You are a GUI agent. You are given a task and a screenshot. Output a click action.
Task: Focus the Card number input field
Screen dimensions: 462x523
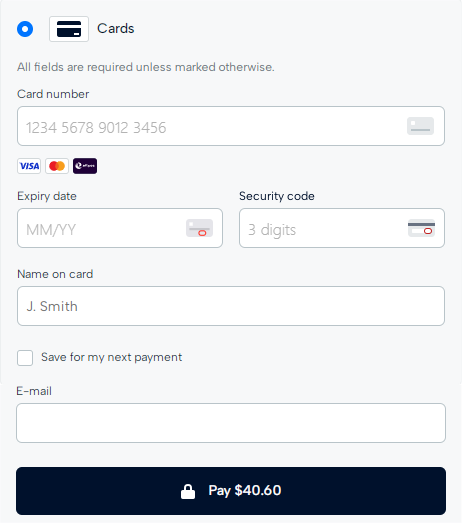(x=231, y=126)
